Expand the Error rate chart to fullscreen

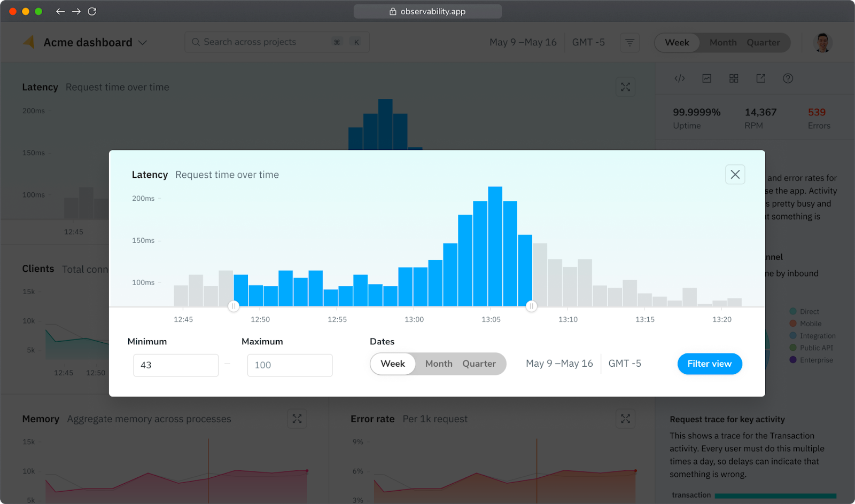tap(625, 419)
